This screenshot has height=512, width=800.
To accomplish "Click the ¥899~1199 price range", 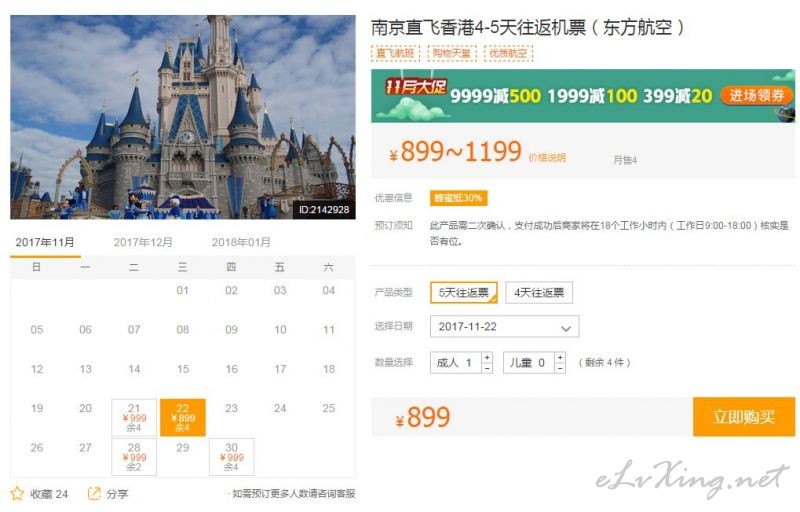I will pyautogui.click(x=456, y=151).
